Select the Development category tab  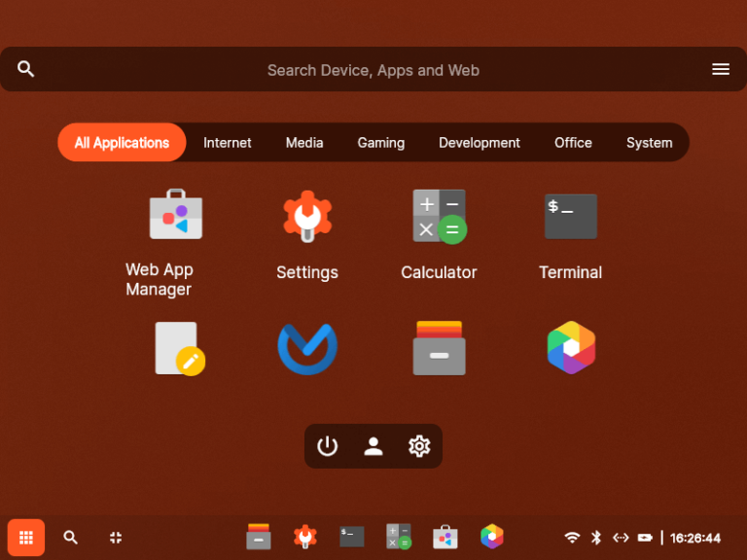(x=479, y=143)
